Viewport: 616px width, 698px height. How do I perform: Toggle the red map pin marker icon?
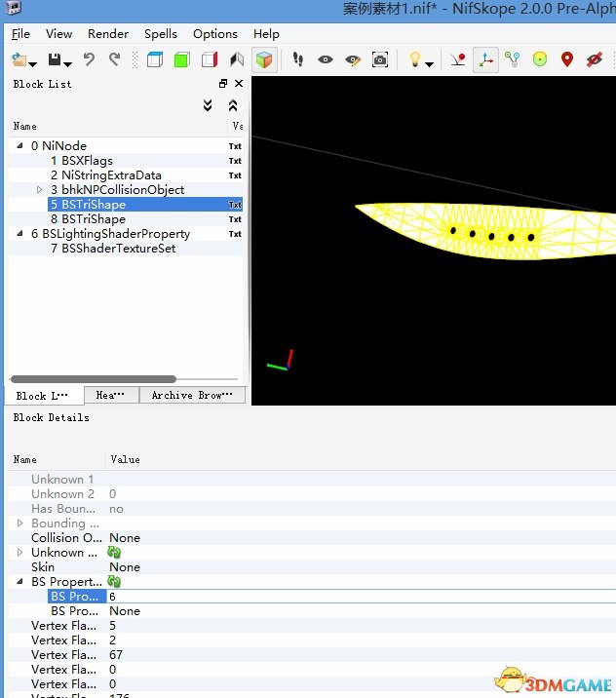(567, 59)
